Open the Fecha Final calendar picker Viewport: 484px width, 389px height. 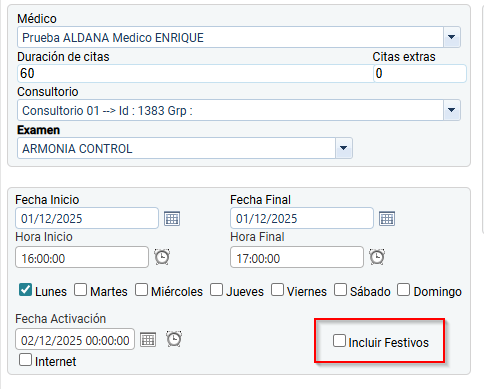coord(387,219)
